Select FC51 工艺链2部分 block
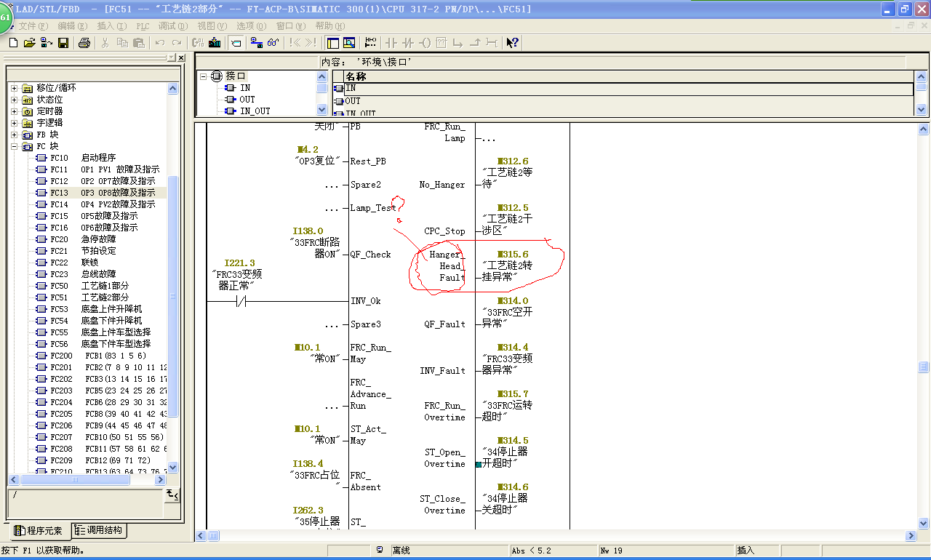This screenshot has height=560, width=931. pyautogui.click(x=82, y=297)
